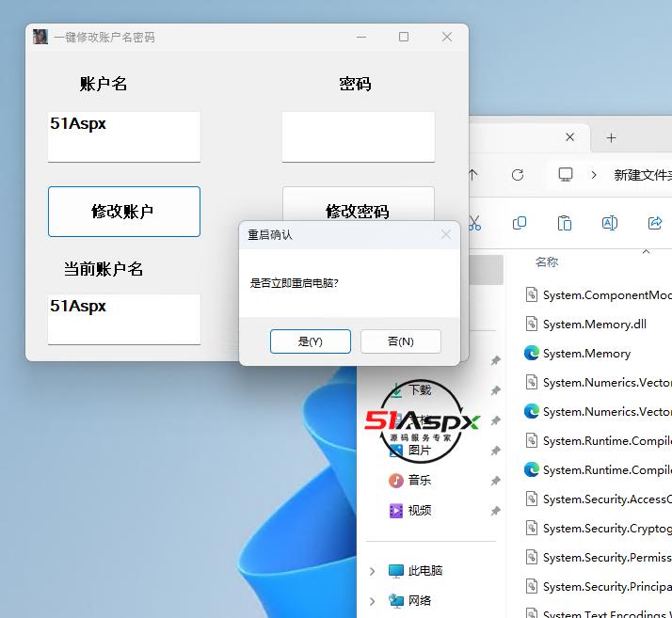Open 音乐 in Explorer sidebar
This screenshot has height=618, width=672.
(419, 480)
